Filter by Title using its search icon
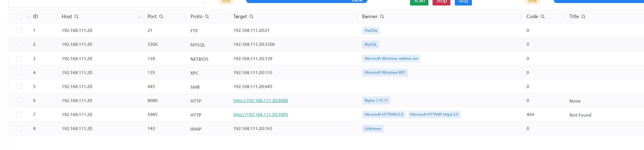The height and width of the screenshot is (150, 644). (583, 17)
